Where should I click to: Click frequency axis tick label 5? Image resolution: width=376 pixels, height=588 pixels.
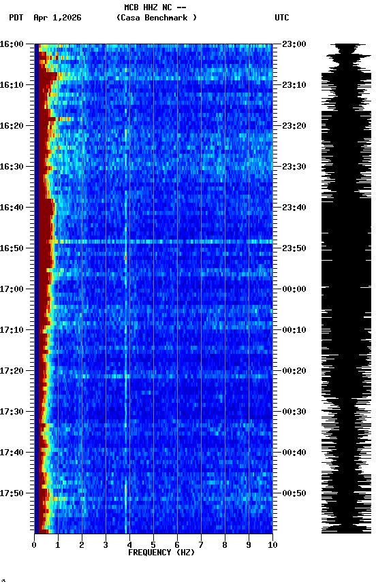pyautogui.click(x=153, y=545)
